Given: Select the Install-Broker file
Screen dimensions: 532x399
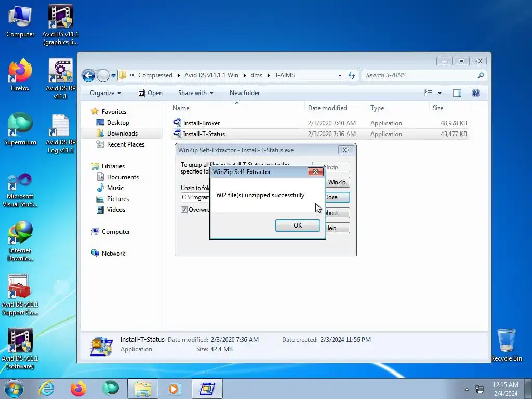Looking at the screenshot, I should [x=201, y=123].
